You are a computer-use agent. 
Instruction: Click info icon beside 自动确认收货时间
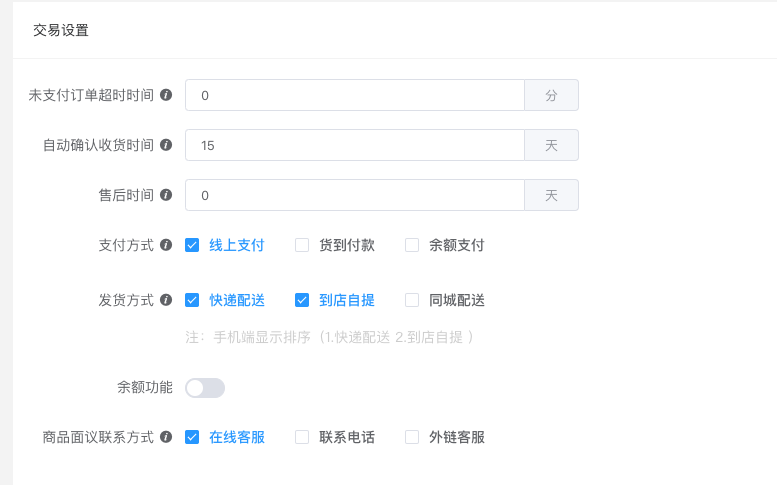tap(166, 145)
